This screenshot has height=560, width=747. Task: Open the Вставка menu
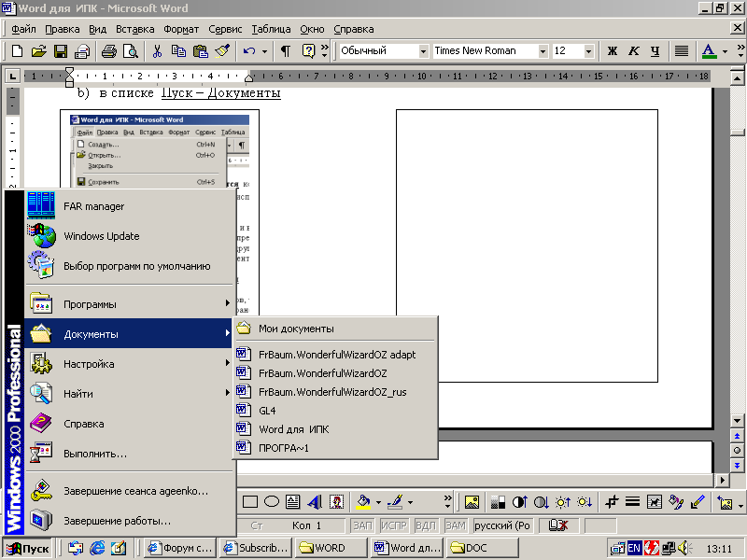pyautogui.click(x=135, y=29)
